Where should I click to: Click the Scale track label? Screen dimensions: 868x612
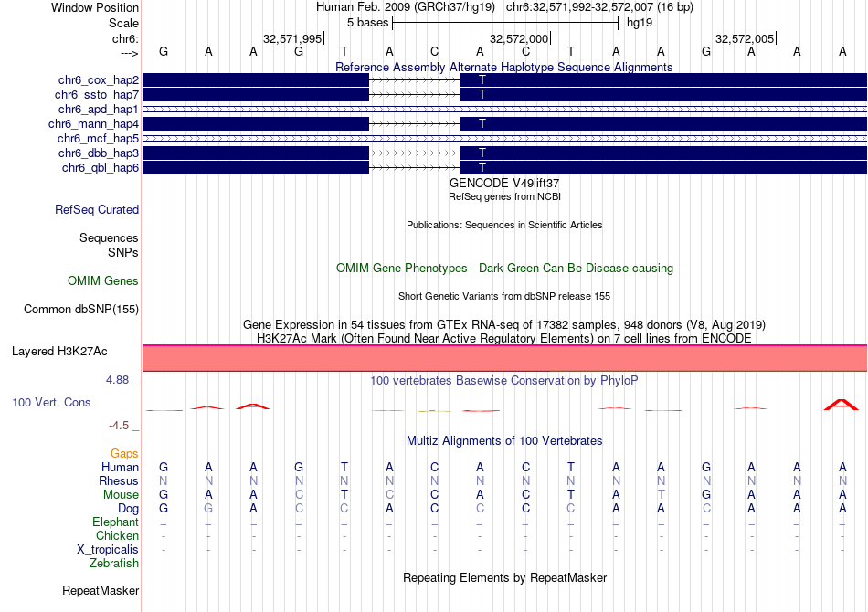click(123, 23)
